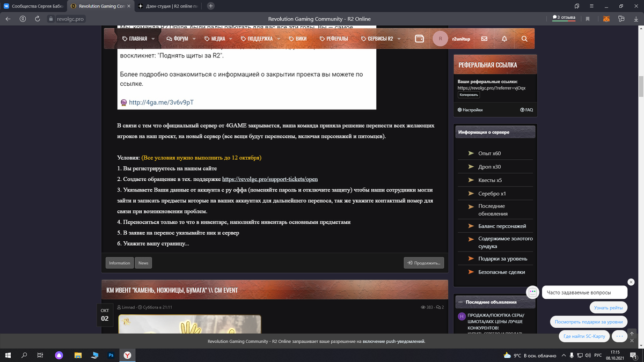
Task: Open File Explorer from taskbar
Action: tap(78, 355)
